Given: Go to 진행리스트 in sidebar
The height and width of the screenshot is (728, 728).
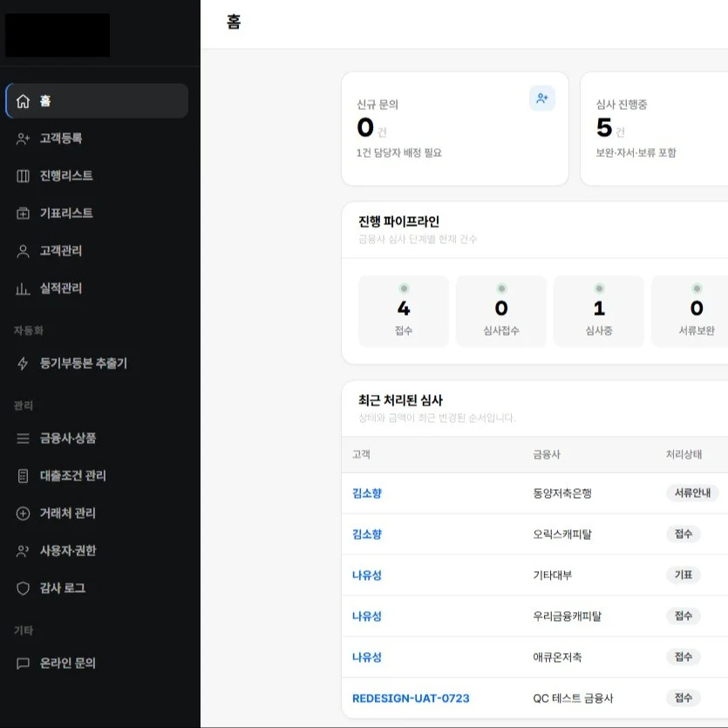Looking at the screenshot, I should coord(97,176).
